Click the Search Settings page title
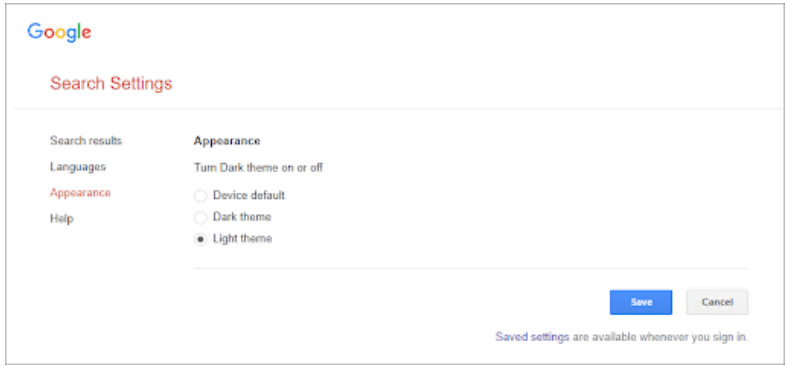The image size is (788, 367). (111, 83)
